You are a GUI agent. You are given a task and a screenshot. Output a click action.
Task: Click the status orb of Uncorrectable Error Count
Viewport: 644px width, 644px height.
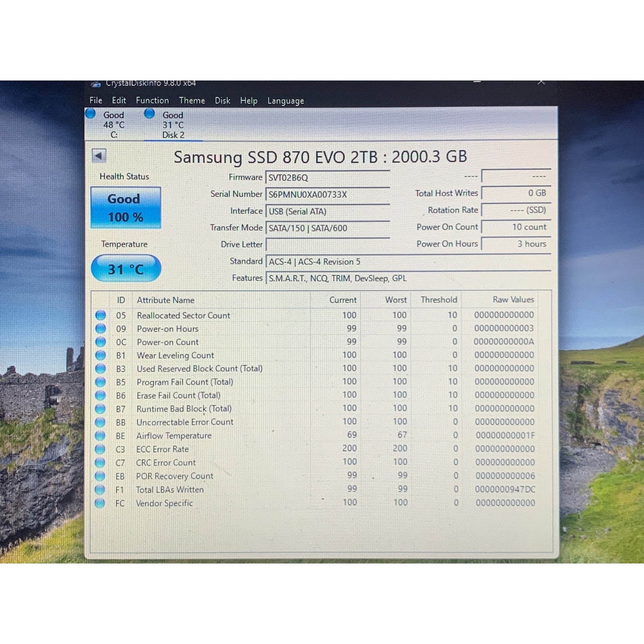click(x=101, y=422)
